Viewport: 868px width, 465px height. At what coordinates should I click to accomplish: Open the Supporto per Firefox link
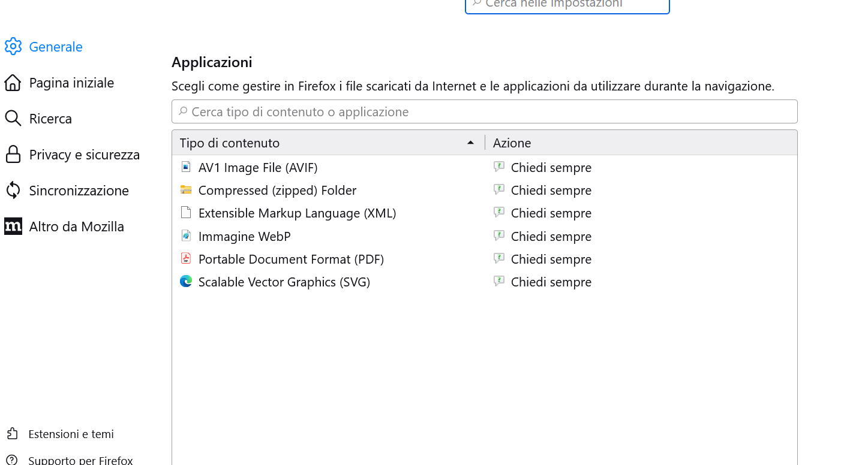coord(80,460)
